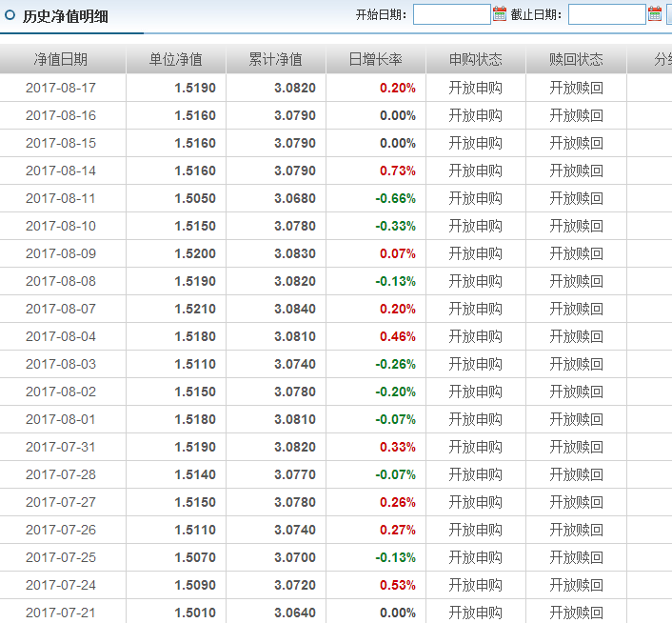This screenshot has width=672, height=623.
Task: Click unit value 1.5010 on 2017-07-21
Action: point(195,613)
